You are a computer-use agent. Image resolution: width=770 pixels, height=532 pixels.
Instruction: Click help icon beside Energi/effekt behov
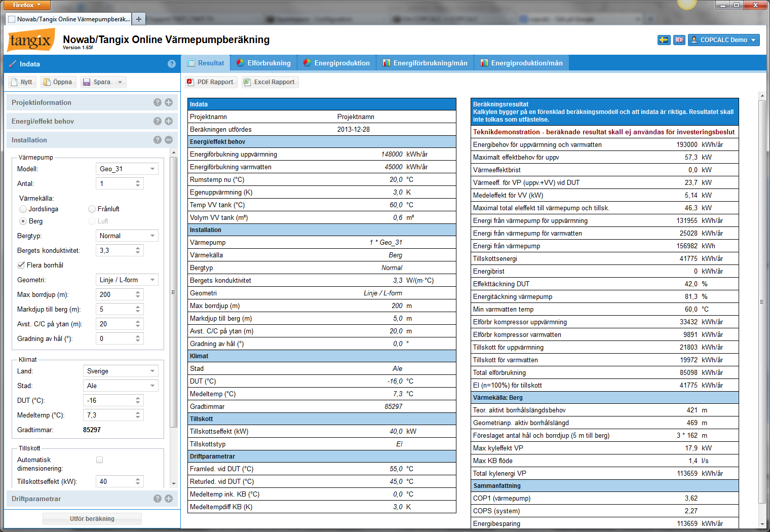tap(158, 121)
